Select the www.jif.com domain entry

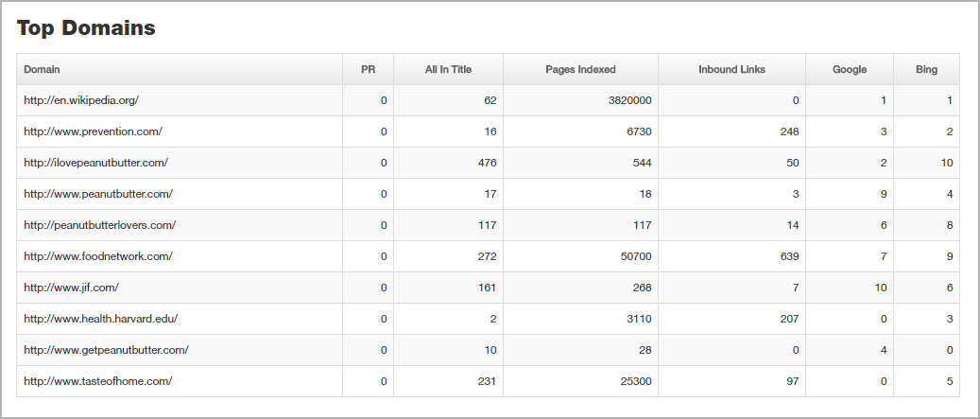point(71,288)
